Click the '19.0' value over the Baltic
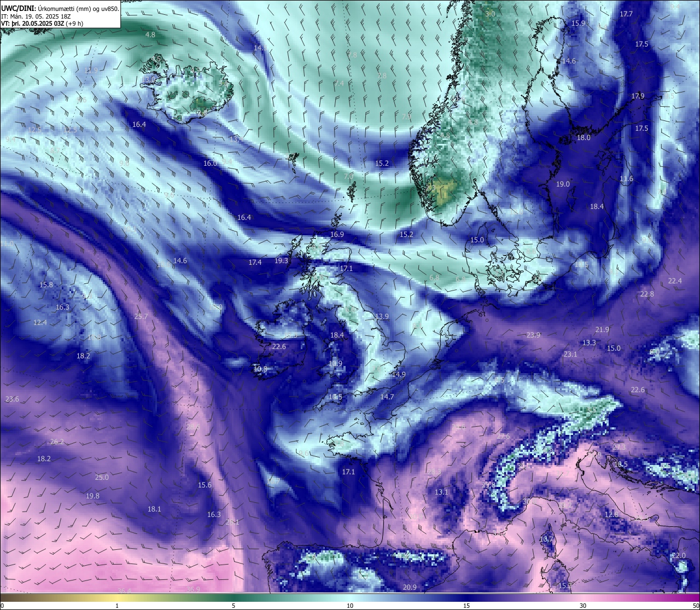700x610 pixels. (563, 184)
